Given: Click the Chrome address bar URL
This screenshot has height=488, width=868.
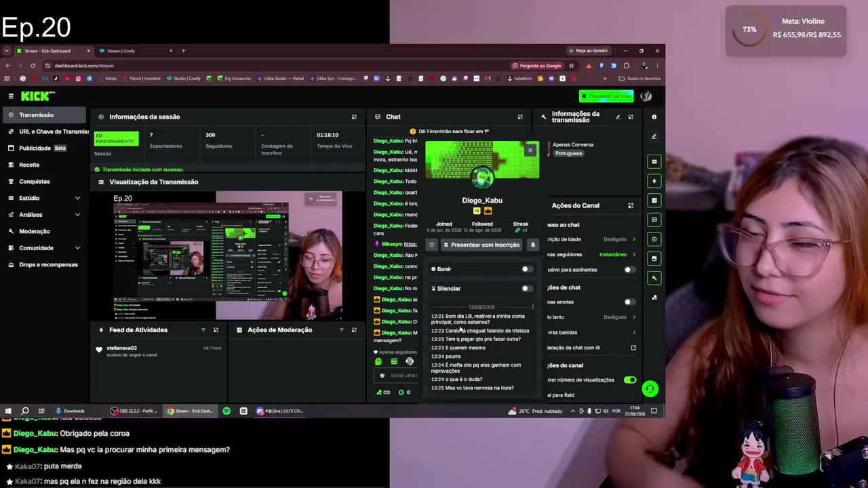Looking at the screenshot, I should click(84, 66).
